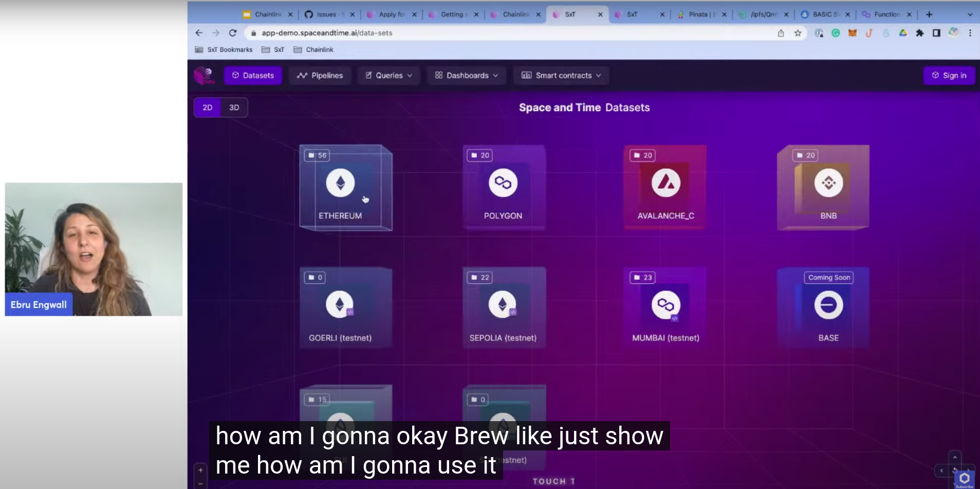Click the Mumbai table count badge 23
The image size is (980, 489).
coord(642,278)
